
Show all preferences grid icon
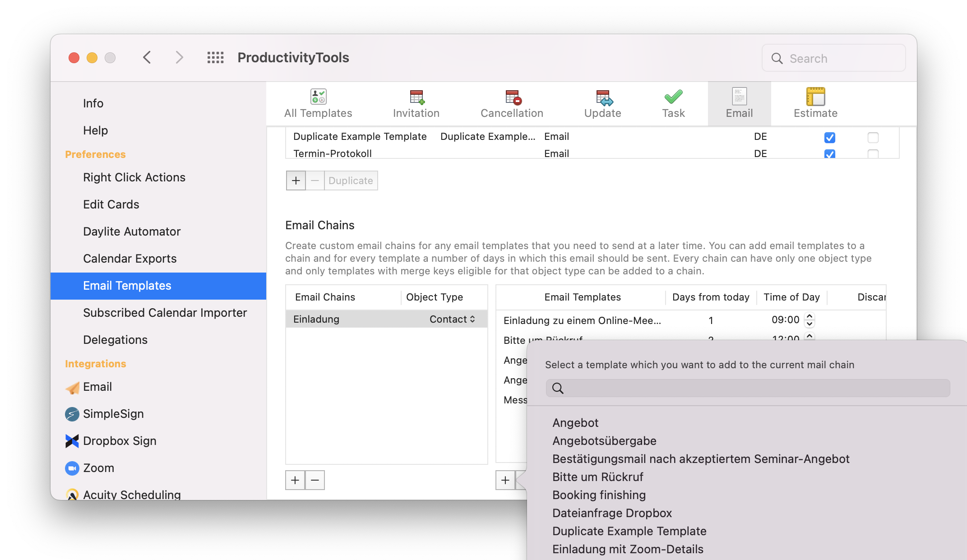point(215,57)
